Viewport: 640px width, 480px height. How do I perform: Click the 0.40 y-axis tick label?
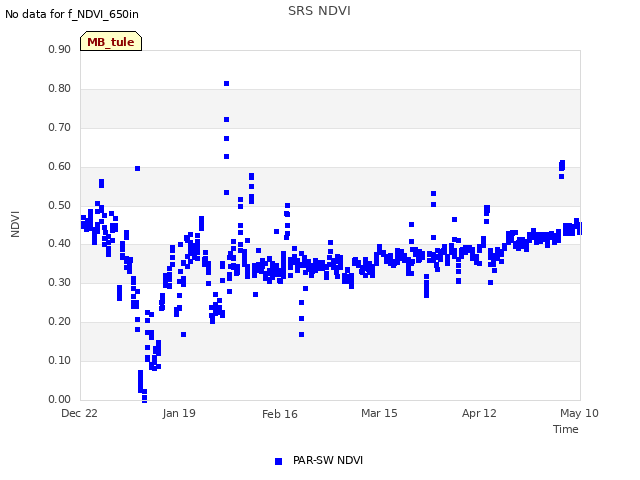60,244
